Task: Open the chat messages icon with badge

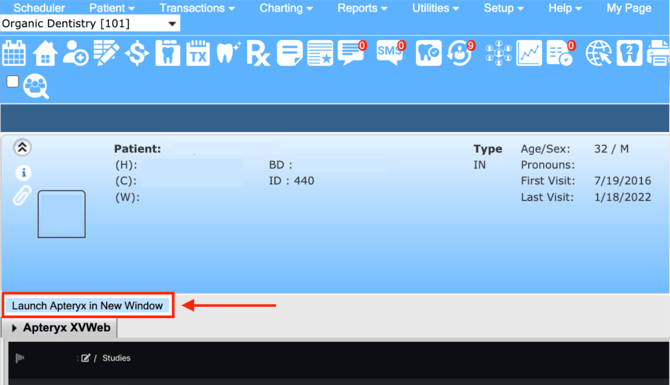Action: 352,52
